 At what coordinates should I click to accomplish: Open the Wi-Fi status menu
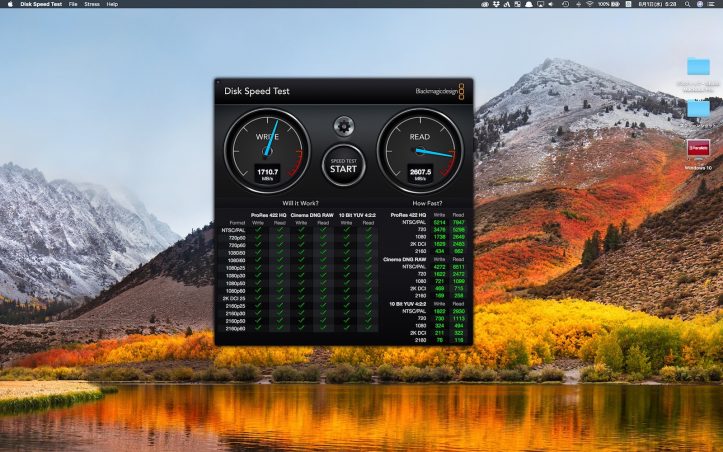pyautogui.click(x=590, y=4)
